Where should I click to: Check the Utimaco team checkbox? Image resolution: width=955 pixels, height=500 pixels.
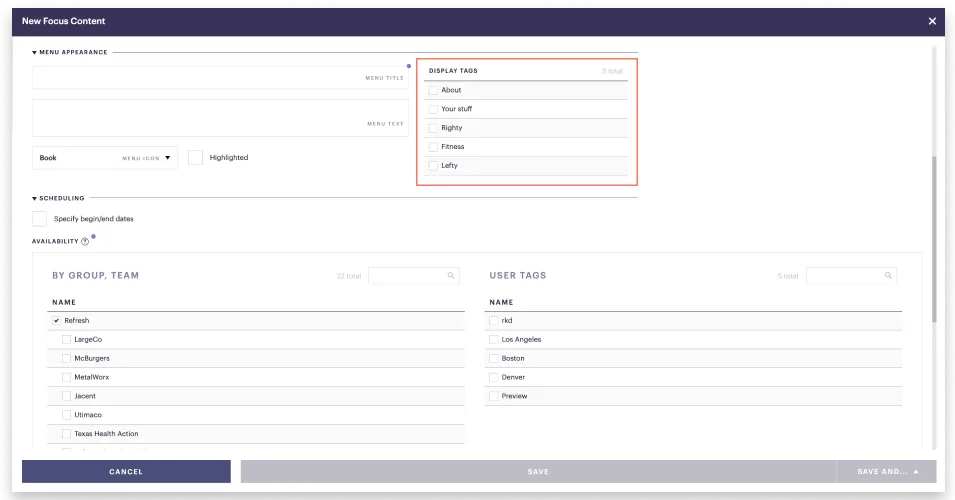click(66, 415)
